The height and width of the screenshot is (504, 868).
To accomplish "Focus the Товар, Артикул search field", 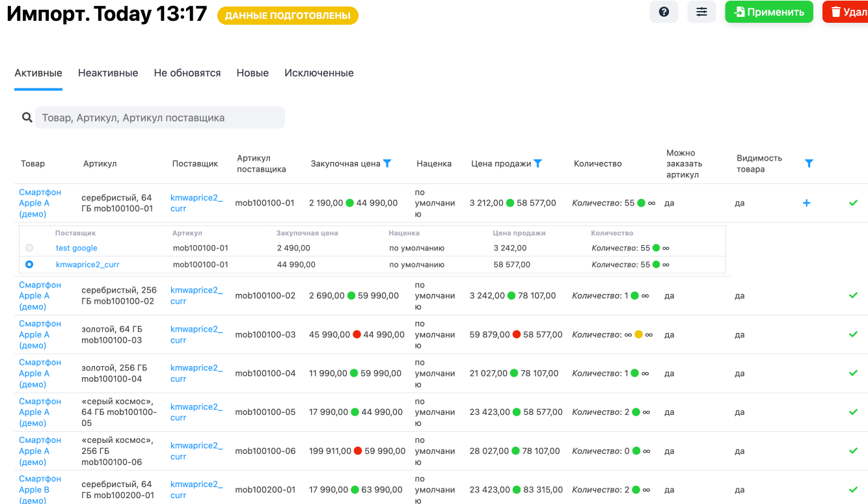I will coord(160,118).
